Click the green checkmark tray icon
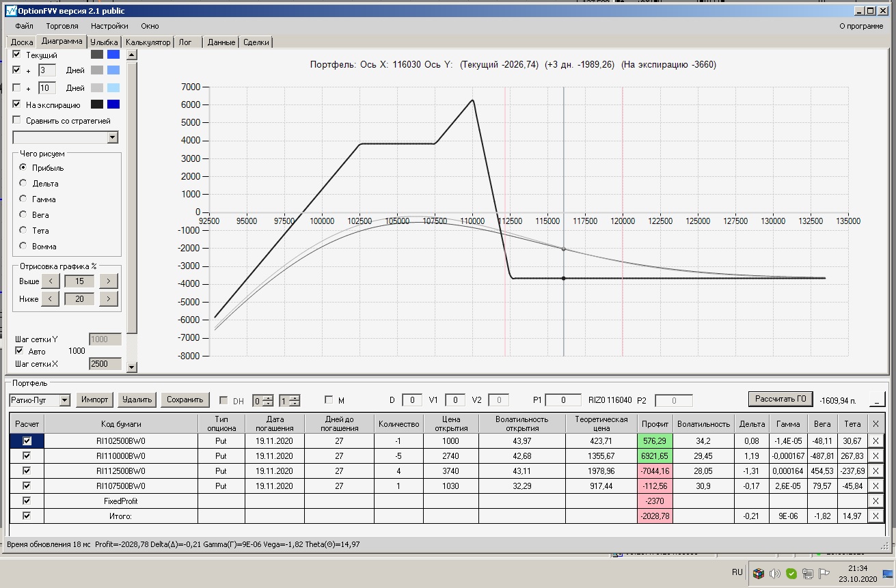The height and width of the screenshot is (588, 896). point(791,573)
